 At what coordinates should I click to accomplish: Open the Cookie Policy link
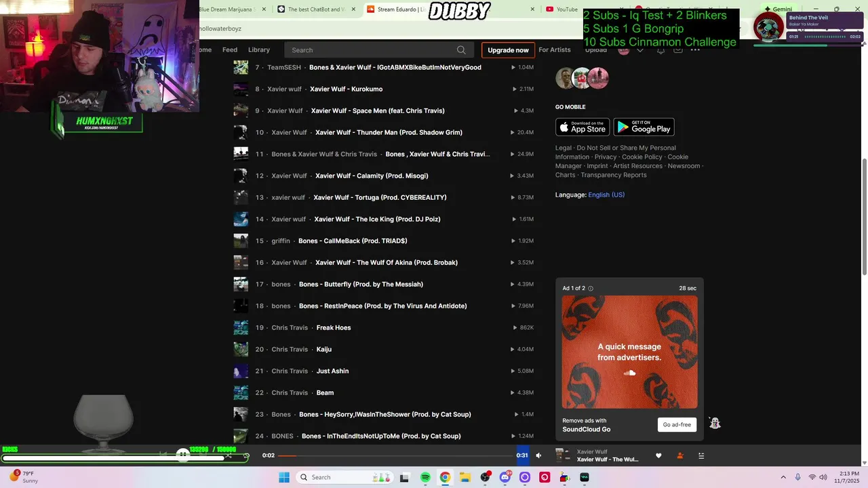(642, 157)
